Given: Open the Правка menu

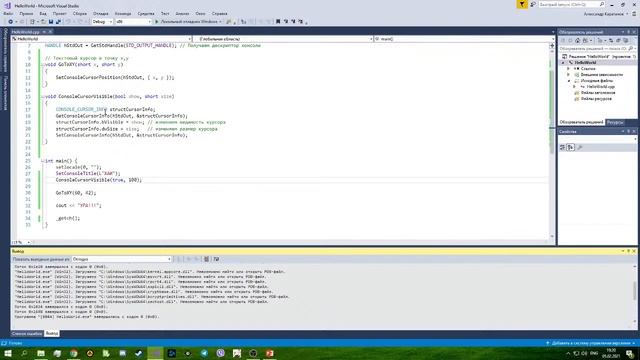Looking at the screenshot, I should (x=26, y=13).
